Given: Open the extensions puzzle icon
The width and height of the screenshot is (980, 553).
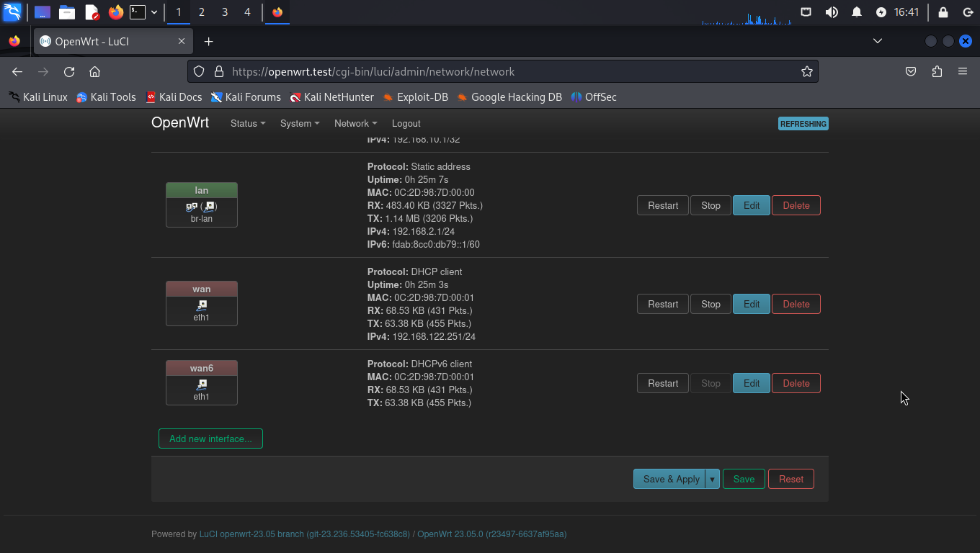Looking at the screenshot, I should (937, 71).
